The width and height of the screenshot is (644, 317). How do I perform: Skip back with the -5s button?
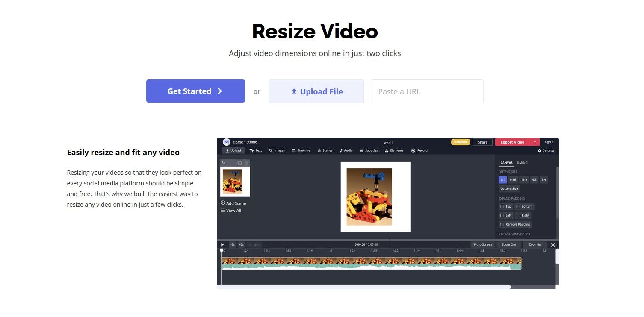click(233, 245)
